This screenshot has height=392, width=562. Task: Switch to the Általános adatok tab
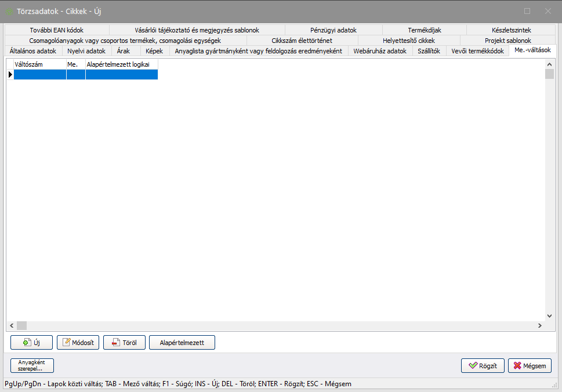(33, 51)
